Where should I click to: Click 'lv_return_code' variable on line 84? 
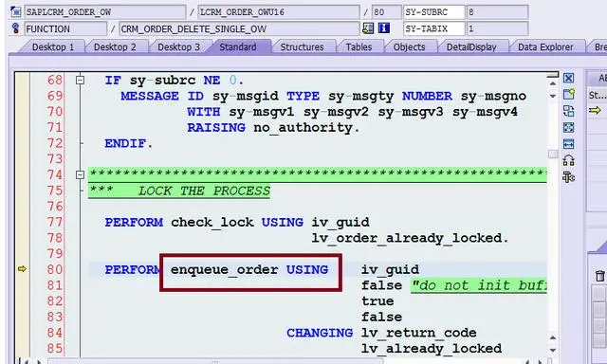418,333
